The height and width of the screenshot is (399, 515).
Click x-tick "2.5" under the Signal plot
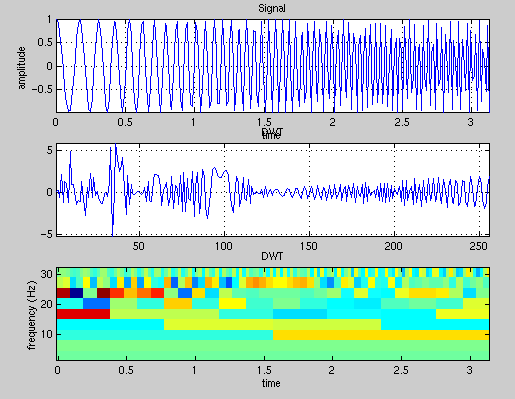click(402, 122)
